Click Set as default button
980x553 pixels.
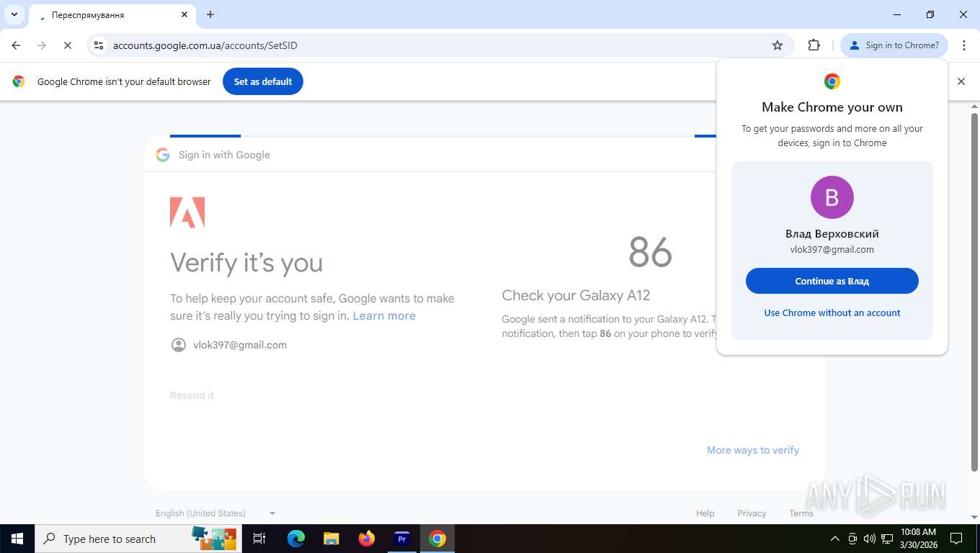(263, 81)
